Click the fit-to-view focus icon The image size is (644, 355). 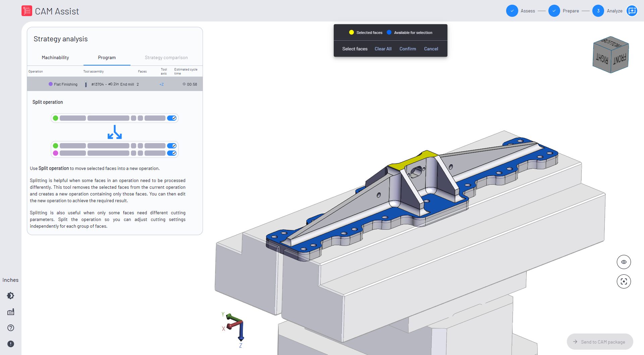click(x=624, y=281)
